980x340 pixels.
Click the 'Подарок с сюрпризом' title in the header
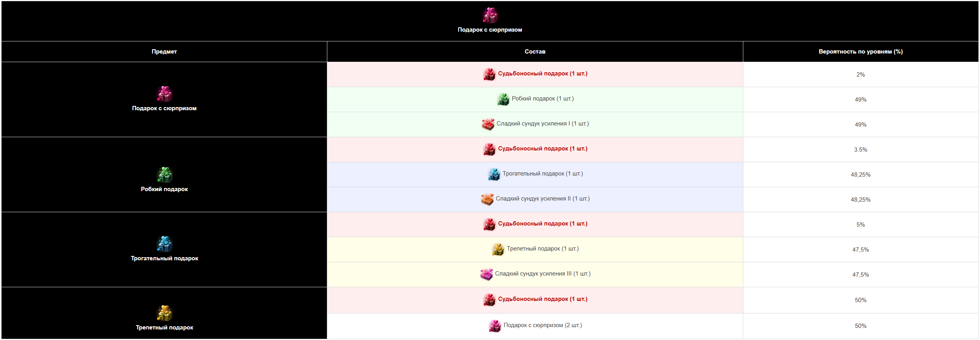(490, 30)
